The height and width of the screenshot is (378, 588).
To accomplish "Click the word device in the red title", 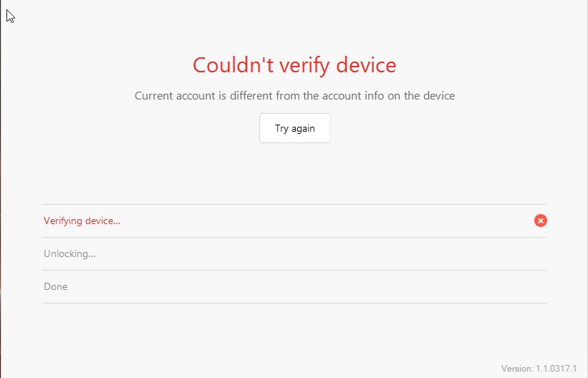I will coord(363,65).
